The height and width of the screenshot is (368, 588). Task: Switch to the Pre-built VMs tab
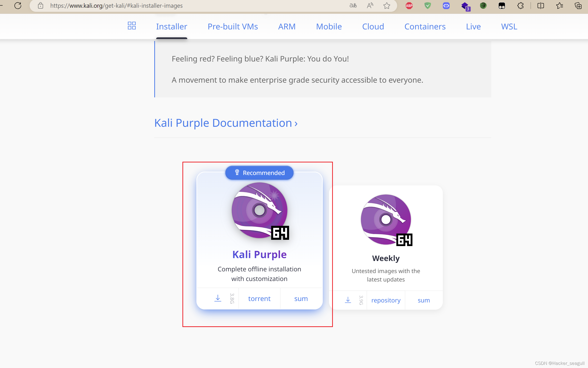click(233, 27)
